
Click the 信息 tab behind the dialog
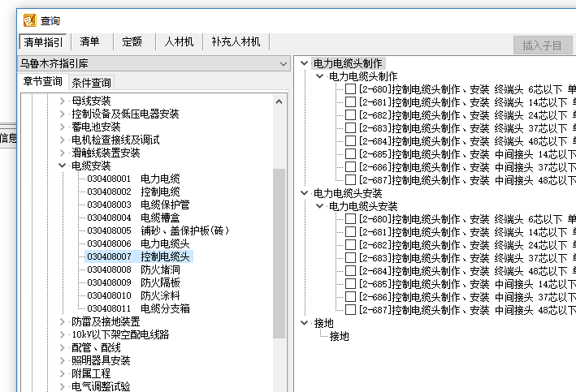pos(8,138)
